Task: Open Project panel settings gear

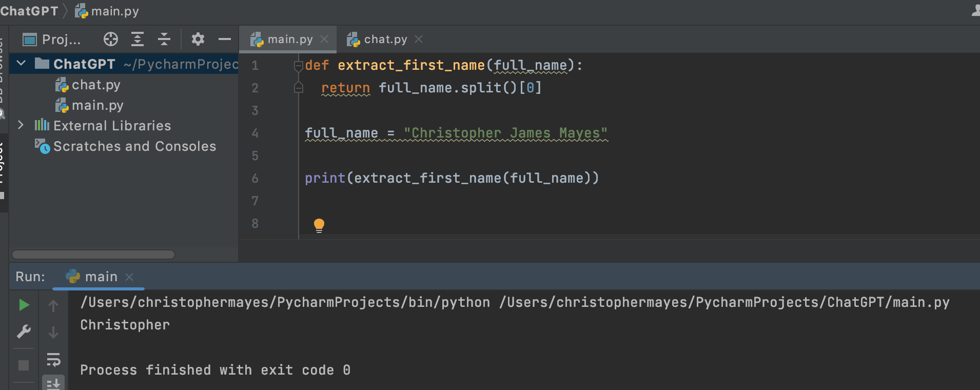Action: (x=198, y=40)
